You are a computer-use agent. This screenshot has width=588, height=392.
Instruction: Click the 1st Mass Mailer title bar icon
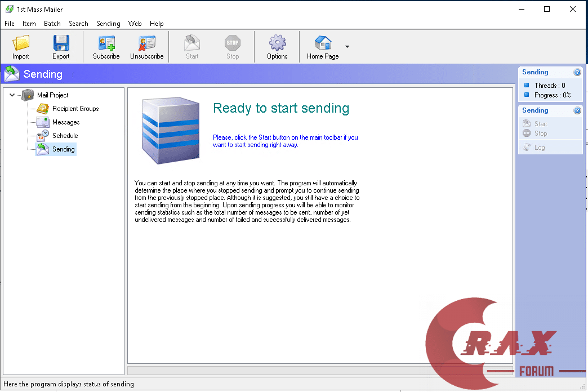[10, 9]
